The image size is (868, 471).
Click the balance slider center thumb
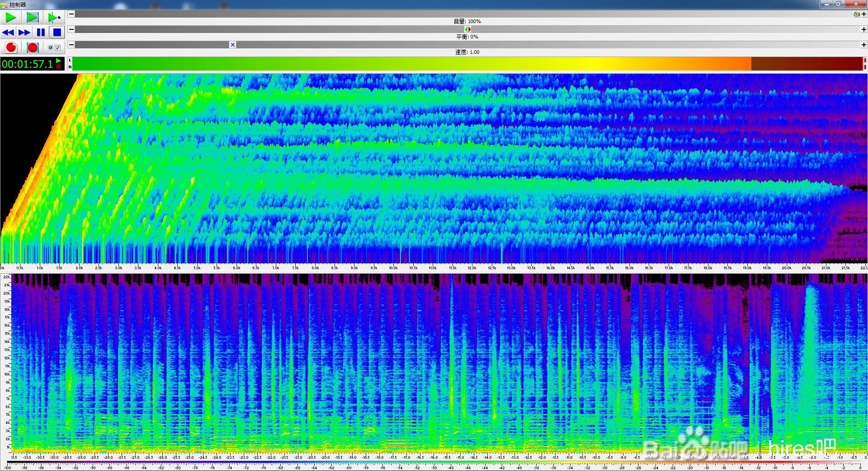467,29
